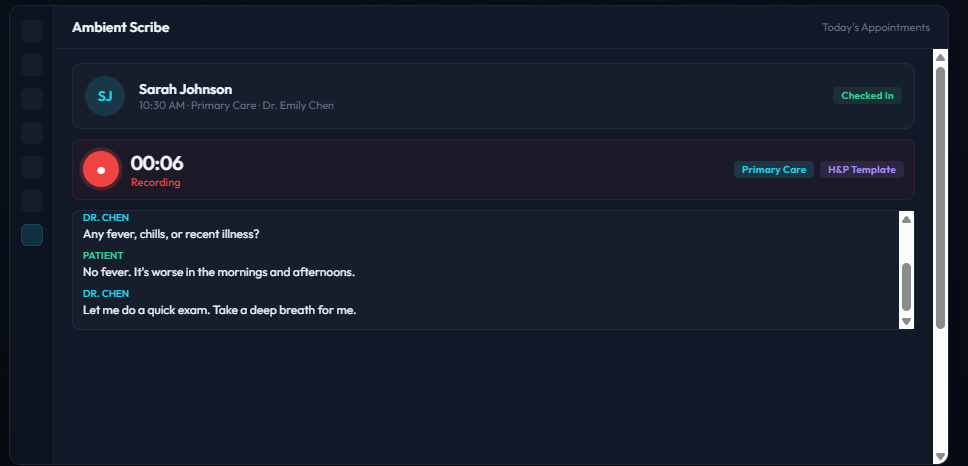Open Sarah Johnson's patient name
The height and width of the screenshot is (466, 968).
[x=185, y=90]
